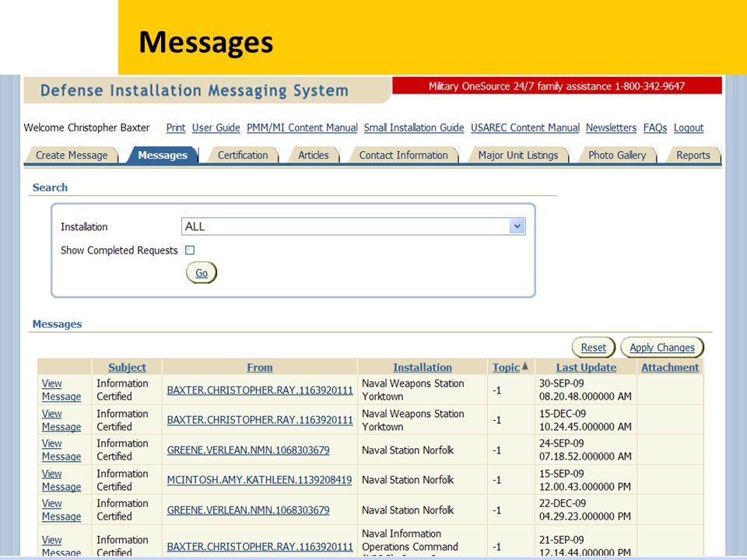Open the Small Installation Guide link
This screenshot has height=560, width=747.
click(414, 128)
